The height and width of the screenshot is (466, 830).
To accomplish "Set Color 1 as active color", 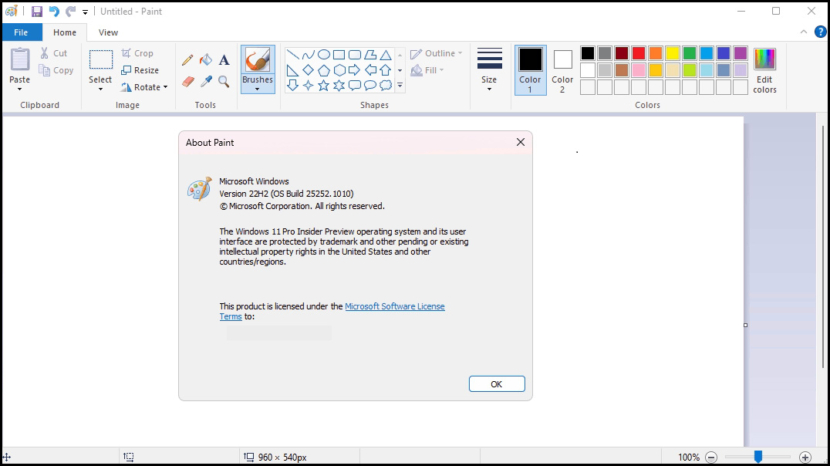I will [530, 70].
